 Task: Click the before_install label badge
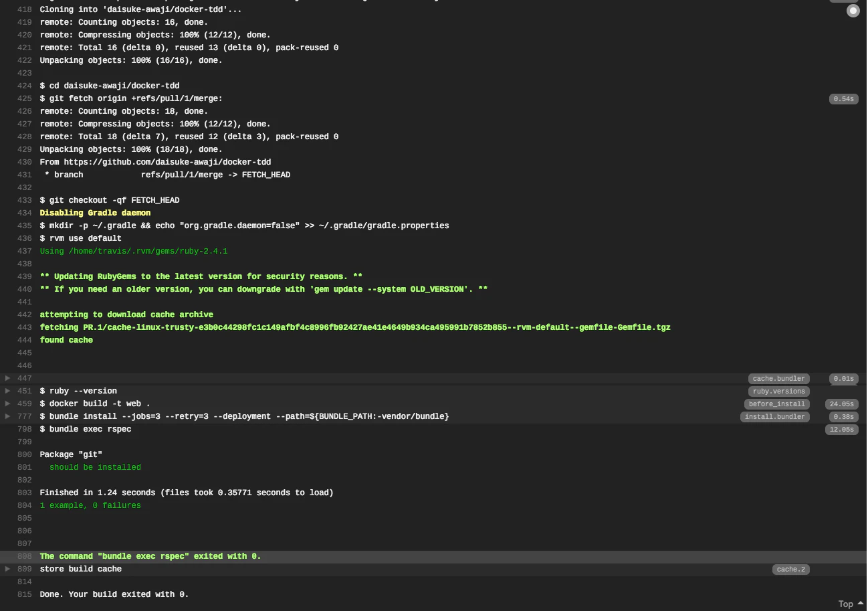click(x=776, y=404)
